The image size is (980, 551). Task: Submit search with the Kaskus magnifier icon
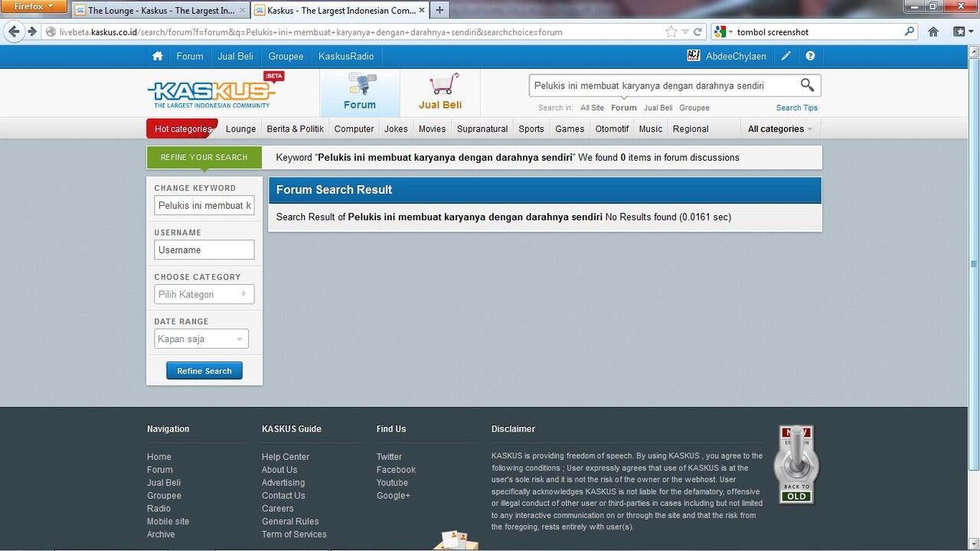pos(807,85)
